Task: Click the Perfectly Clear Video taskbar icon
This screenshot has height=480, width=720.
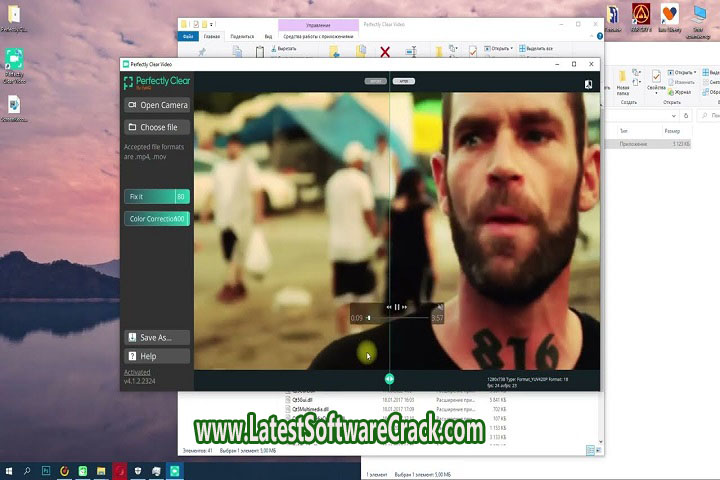Action: pyautogui.click(x=174, y=471)
